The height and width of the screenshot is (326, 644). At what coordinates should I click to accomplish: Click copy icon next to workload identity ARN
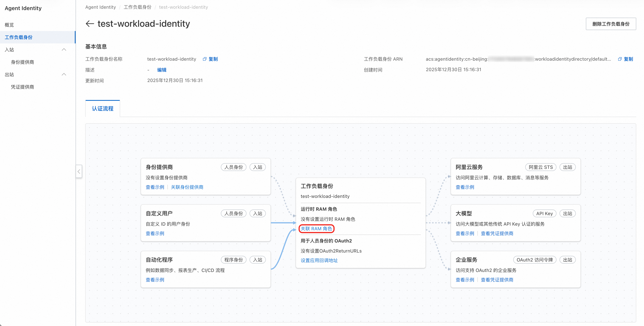(620, 59)
